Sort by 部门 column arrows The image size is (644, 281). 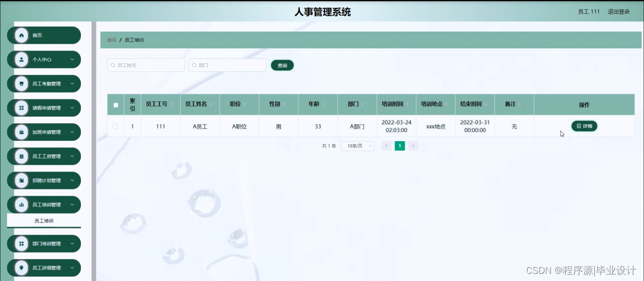363,104
